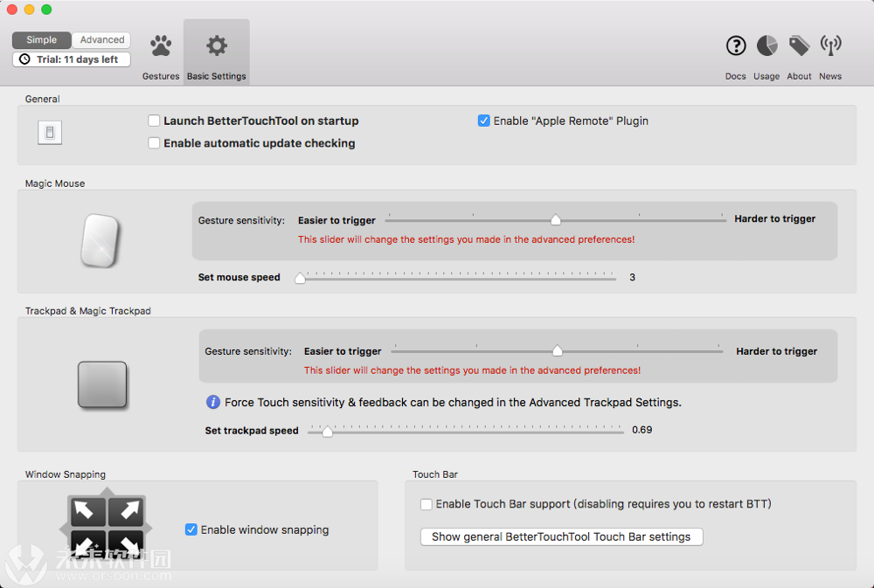Screen dimensions: 874x588
Task: Disable the "Apple Remote" Plugin checkbox
Action: [x=483, y=121]
